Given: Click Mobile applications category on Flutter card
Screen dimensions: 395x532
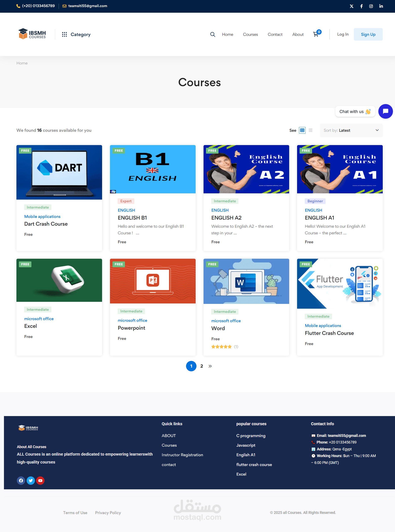Looking at the screenshot, I should [x=323, y=326].
